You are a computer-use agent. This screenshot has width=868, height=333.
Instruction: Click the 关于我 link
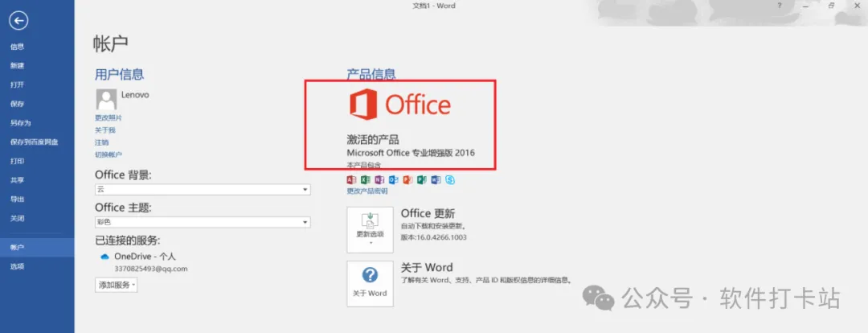(105, 129)
